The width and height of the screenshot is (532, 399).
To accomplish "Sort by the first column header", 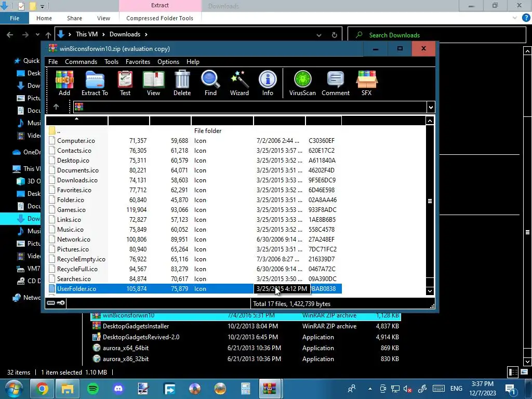I will coord(77,121).
